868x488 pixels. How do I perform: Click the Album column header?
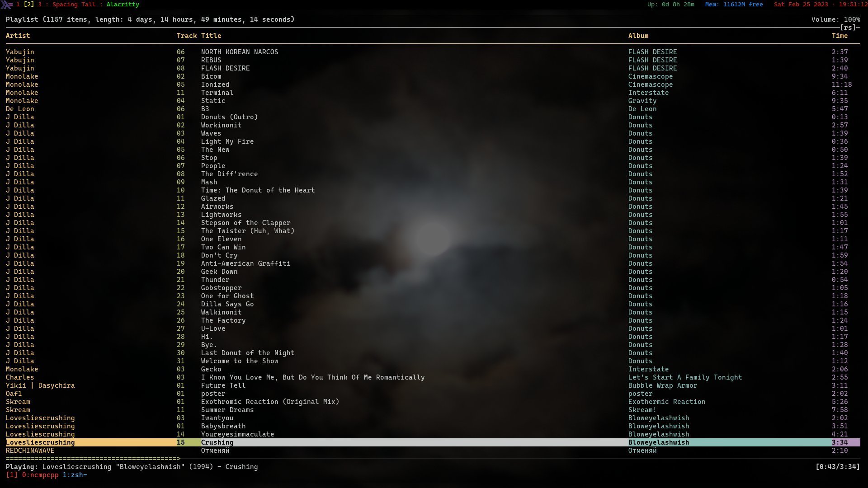point(638,36)
